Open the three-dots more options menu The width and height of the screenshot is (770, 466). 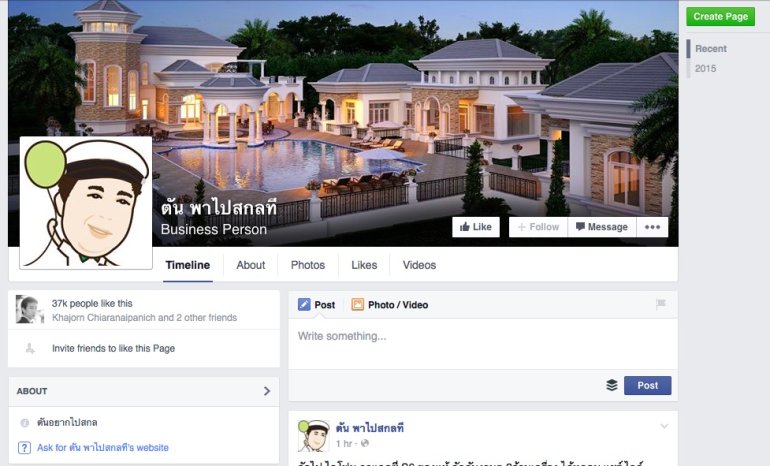(x=652, y=227)
